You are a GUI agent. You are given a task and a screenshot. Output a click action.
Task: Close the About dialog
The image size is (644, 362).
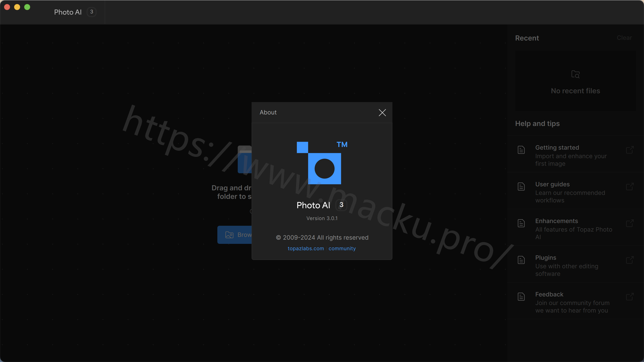coord(382,113)
